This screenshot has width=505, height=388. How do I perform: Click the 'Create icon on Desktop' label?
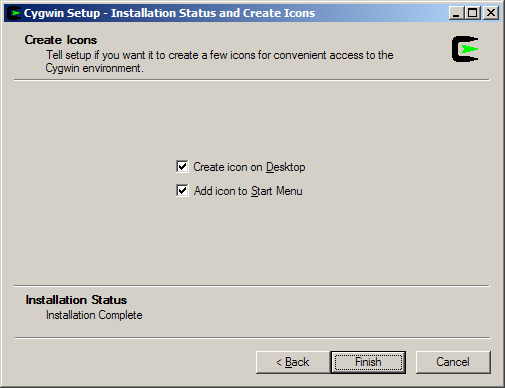[249, 167]
